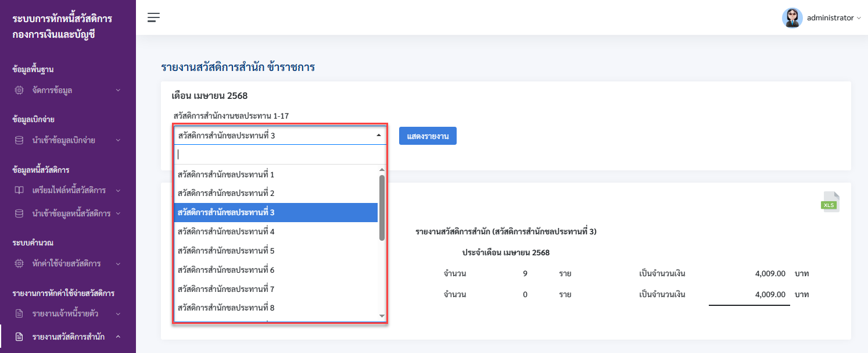Click the database icon beside นำเข้าข้อมูลหนี้สวัสดิการ

point(19,213)
